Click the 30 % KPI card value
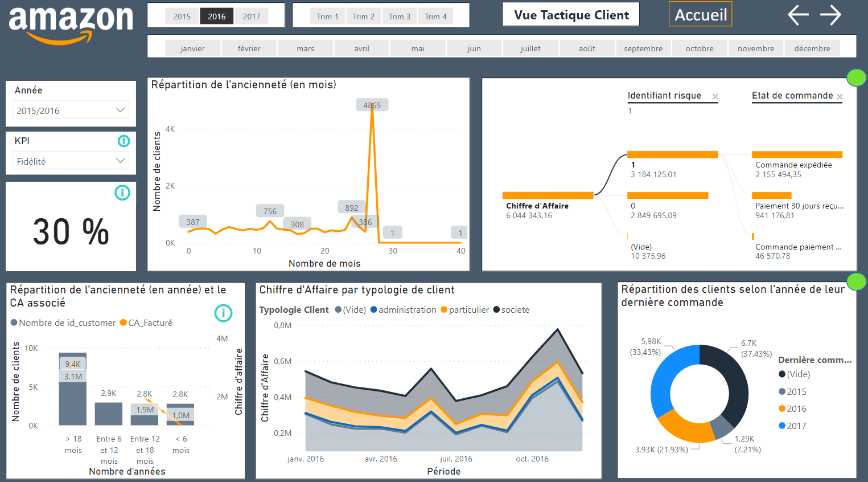The image size is (868, 482). pyautogui.click(x=71, y=232)
